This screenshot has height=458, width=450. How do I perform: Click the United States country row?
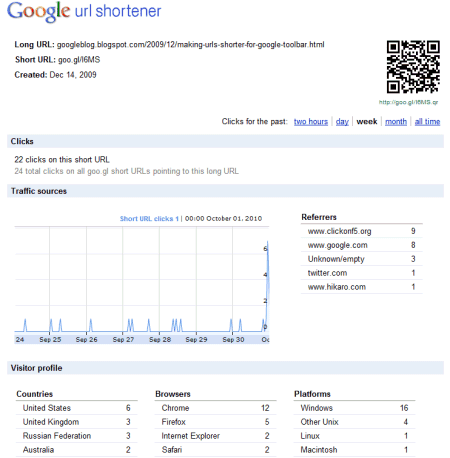[x=77, y=408]
